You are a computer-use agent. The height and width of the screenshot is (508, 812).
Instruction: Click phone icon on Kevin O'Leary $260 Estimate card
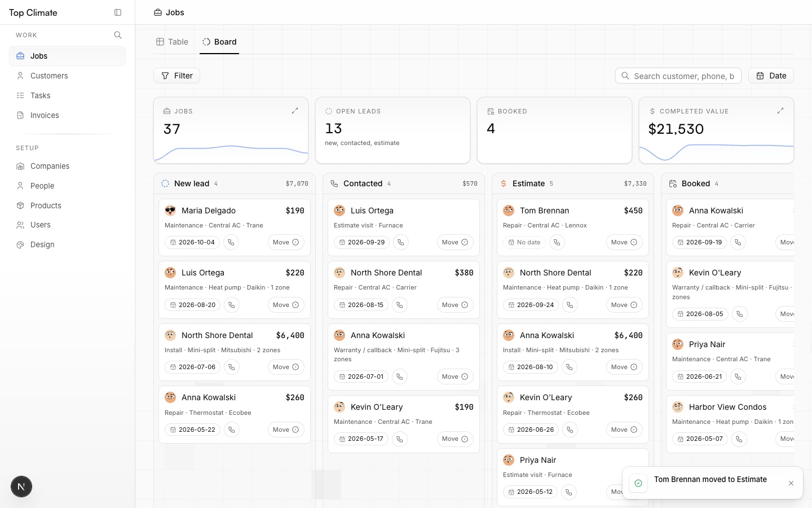[570, 430]
